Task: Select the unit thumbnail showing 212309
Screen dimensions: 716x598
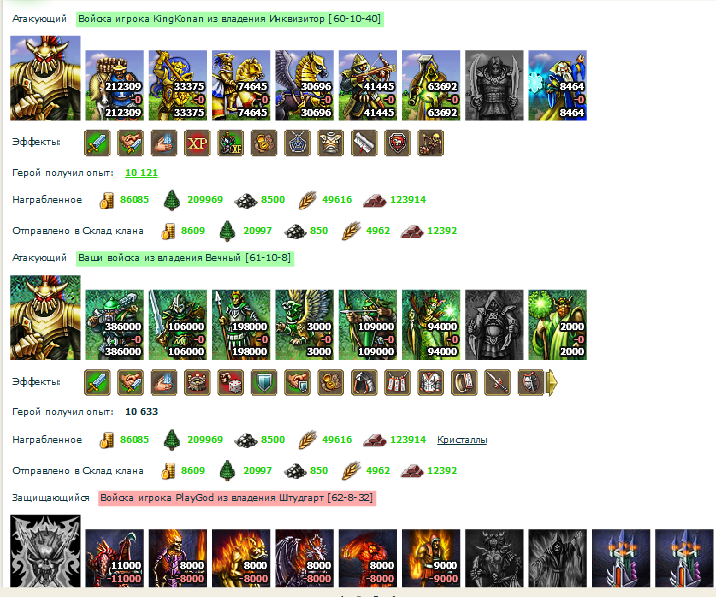Action: coord(115,85)
